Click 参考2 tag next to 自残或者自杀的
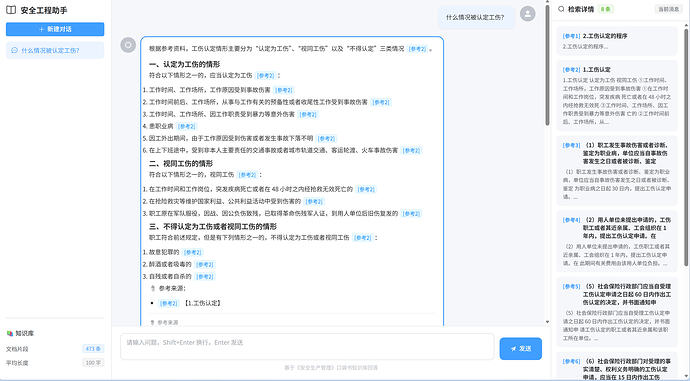The width and height of the screenshot is (690, 381). 205,277
